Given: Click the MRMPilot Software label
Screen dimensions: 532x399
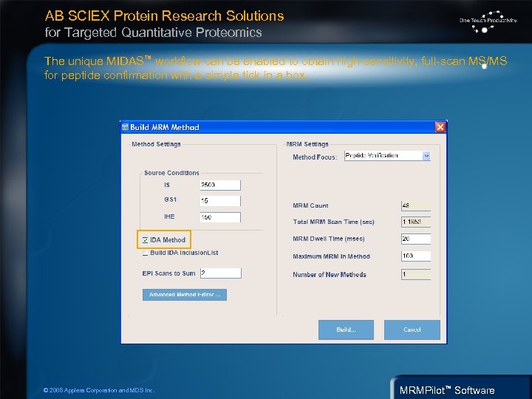Looking at the screenshot, I should click(447, 390).
